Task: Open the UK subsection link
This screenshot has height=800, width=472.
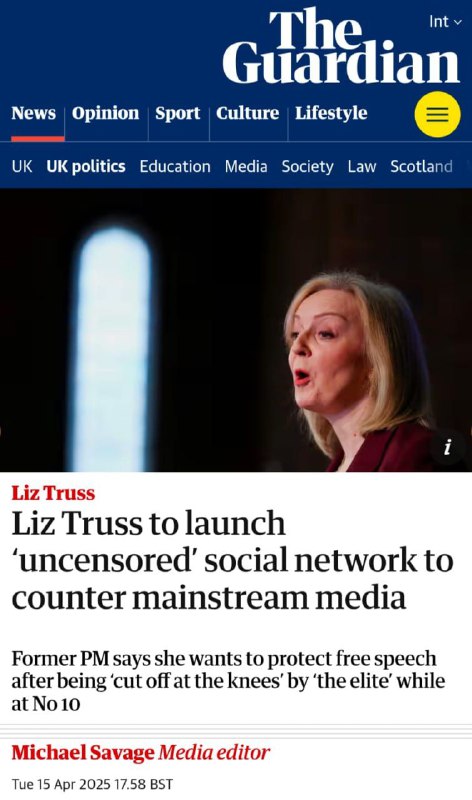Action: click(22, 166)
